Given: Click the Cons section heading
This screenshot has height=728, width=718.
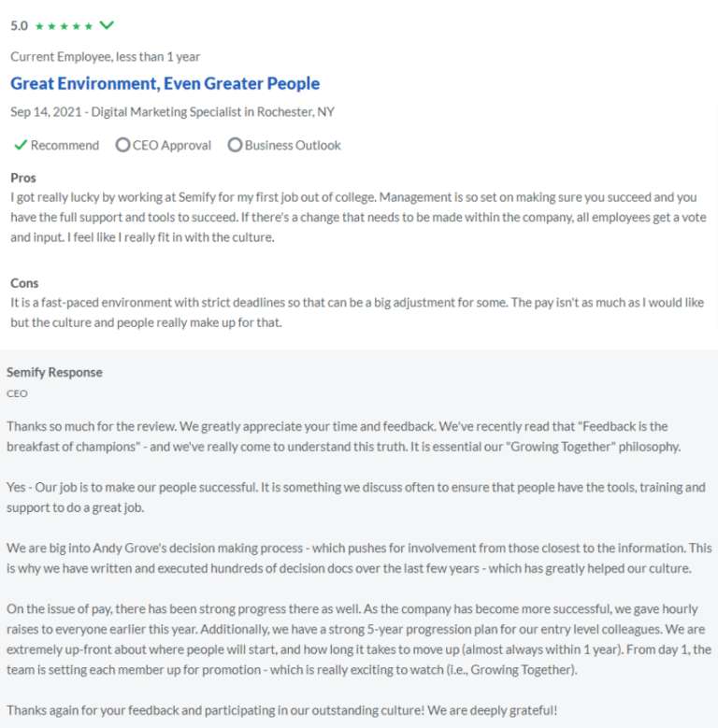Looking at the screenshot, I should (x=24, y=283).
